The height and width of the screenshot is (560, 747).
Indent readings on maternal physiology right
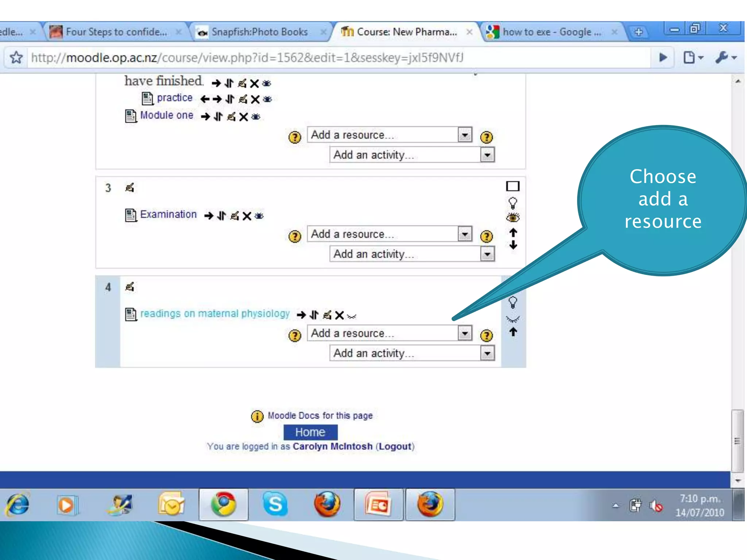tap(301, 315)
